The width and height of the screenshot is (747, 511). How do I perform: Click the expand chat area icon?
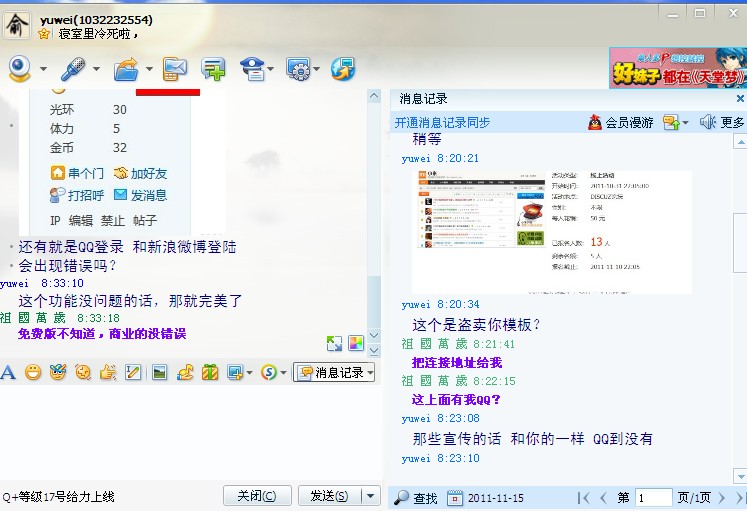[334, 343]
